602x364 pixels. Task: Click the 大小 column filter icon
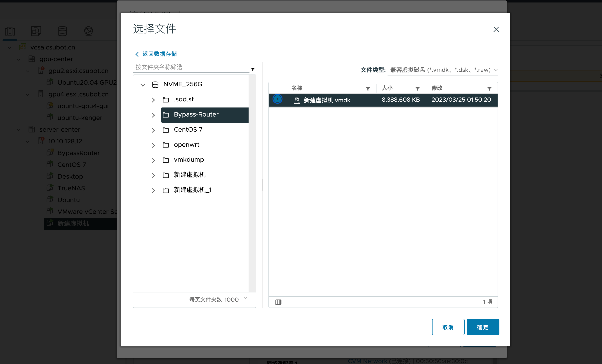pos(417,89)
